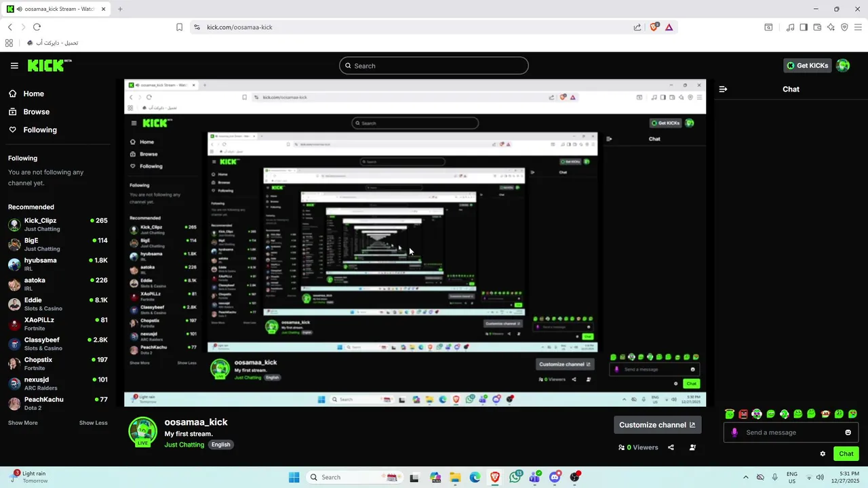Open Kick_Clipz recommended channel
This screenshot has height=488, width=868.
(58, 224)
